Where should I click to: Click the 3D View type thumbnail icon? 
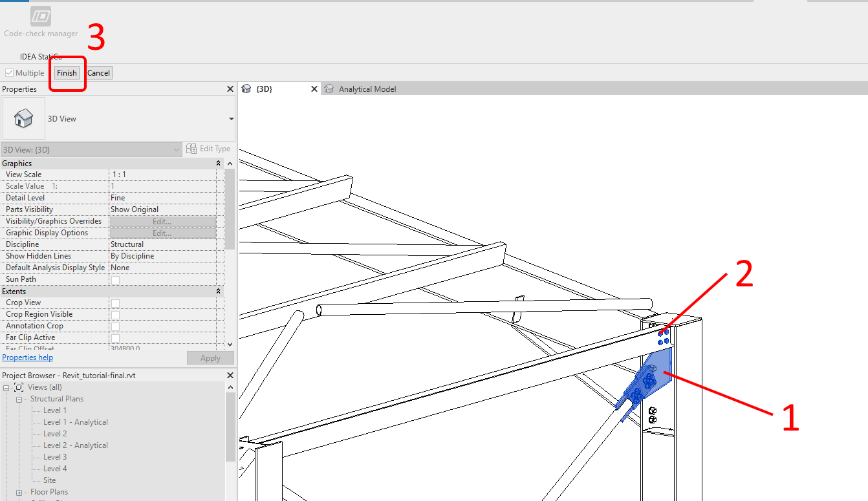(24, 118)
